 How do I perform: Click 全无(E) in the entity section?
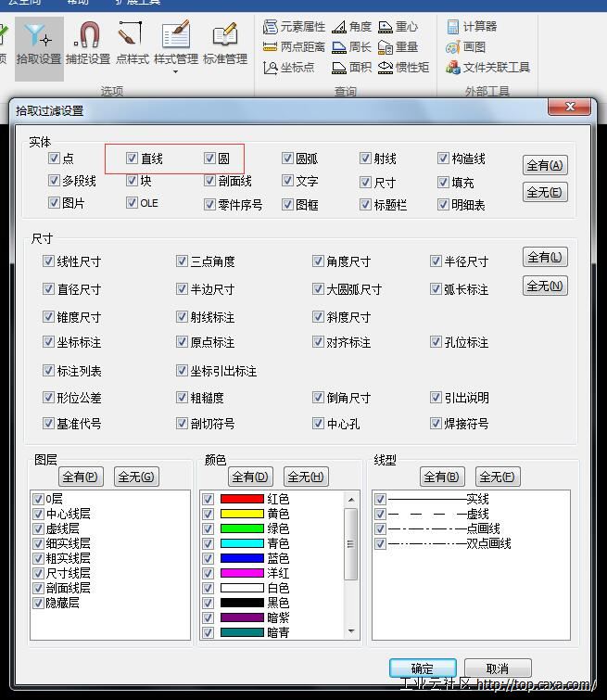(544, 192)
